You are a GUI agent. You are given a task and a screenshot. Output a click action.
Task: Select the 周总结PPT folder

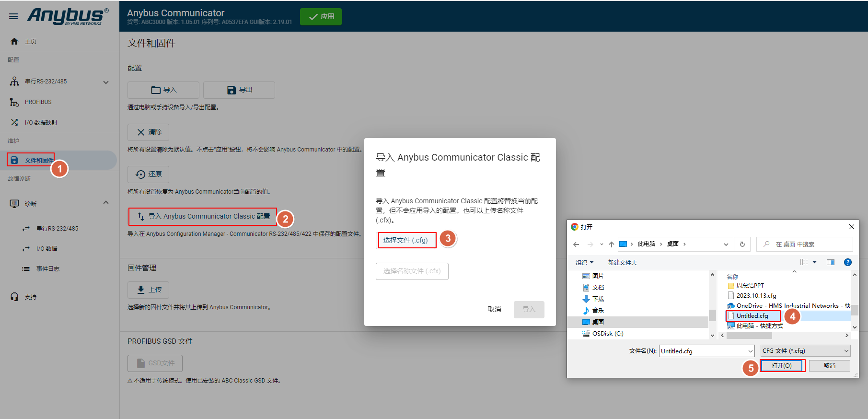click(750, 286)
